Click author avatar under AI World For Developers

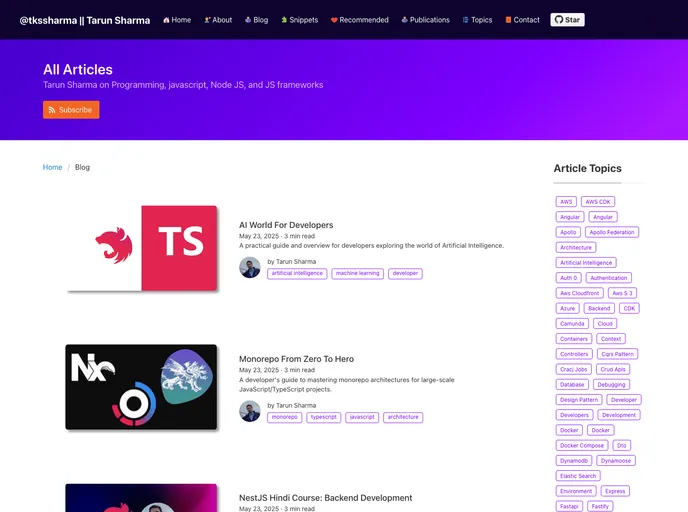250,267
